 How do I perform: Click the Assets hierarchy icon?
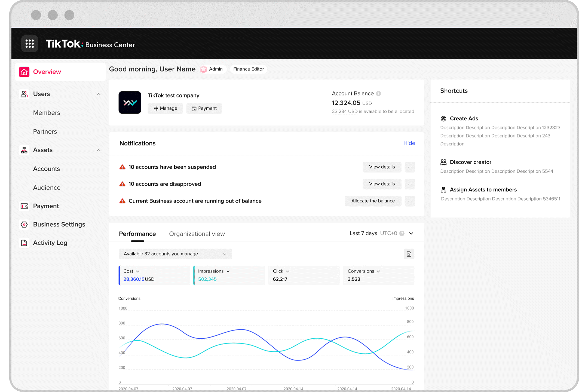24,150
